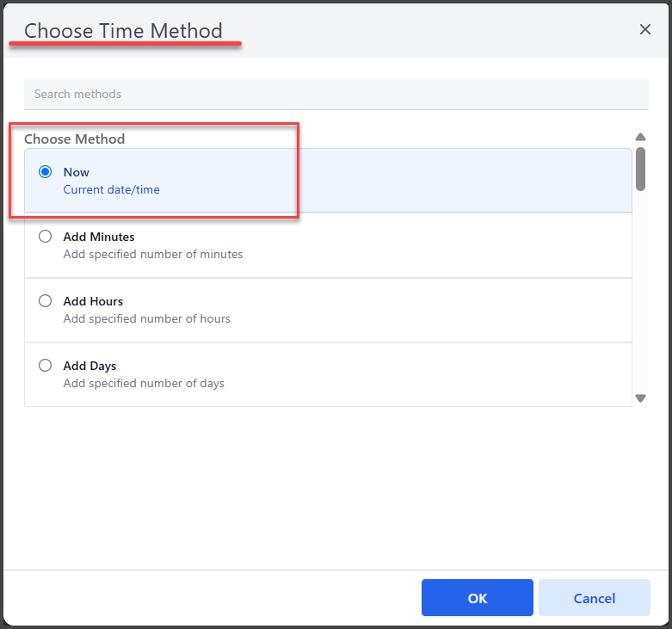Click the Add Days option title
Screen dimensions: 672x629
click(x=89, y=367)
